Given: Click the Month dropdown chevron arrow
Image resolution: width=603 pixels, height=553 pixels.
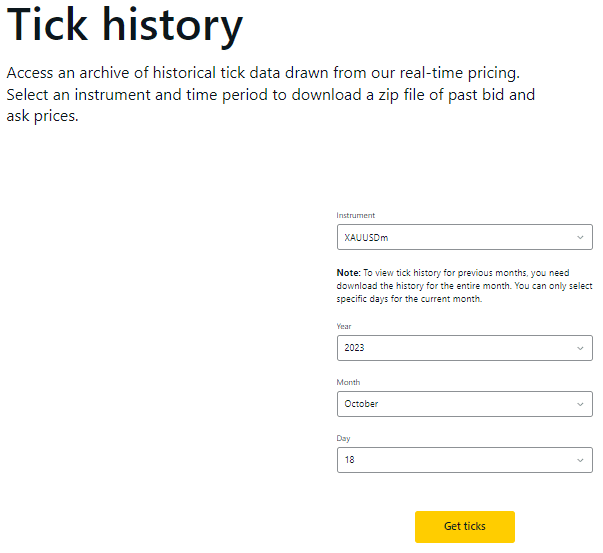Looking at the screenshot, I should click(580, 404).
